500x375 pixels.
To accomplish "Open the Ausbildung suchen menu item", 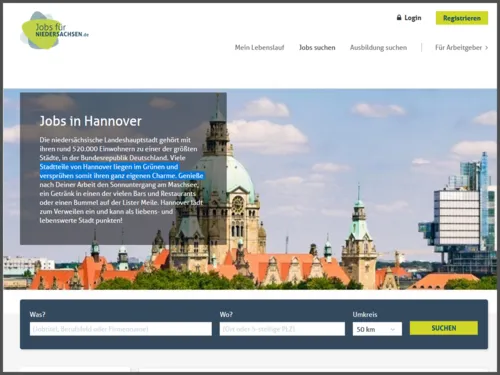I will 378,47.
